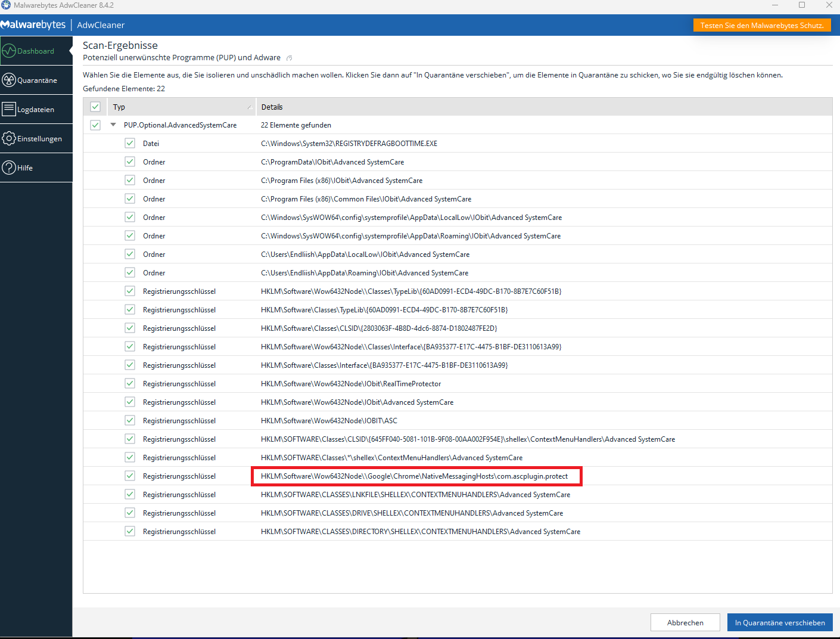Uncheck checkbox for RealTimeProtector registry row
This screenshot has width=840, height=639.
130,383
